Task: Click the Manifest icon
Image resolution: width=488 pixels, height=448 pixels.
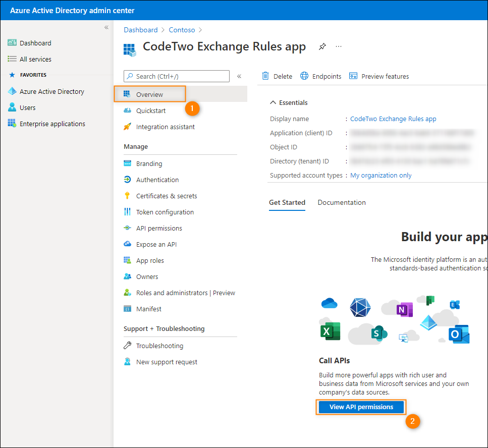Action: pos(127,309)
